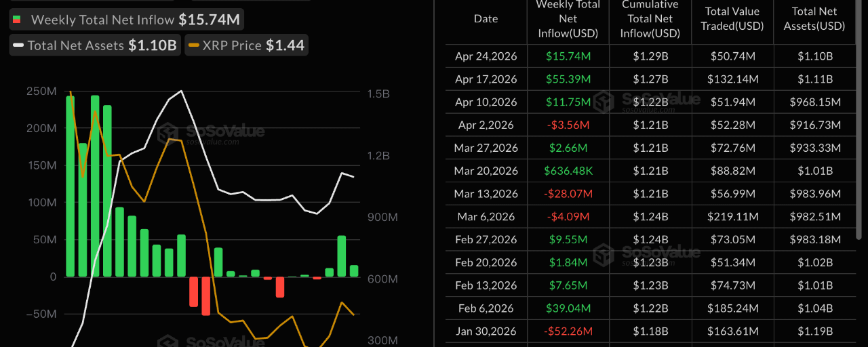Select Cumulative Total Net Inflow(USD) header
The height and width of the screenshot is (347, 868).
[650, 19]
